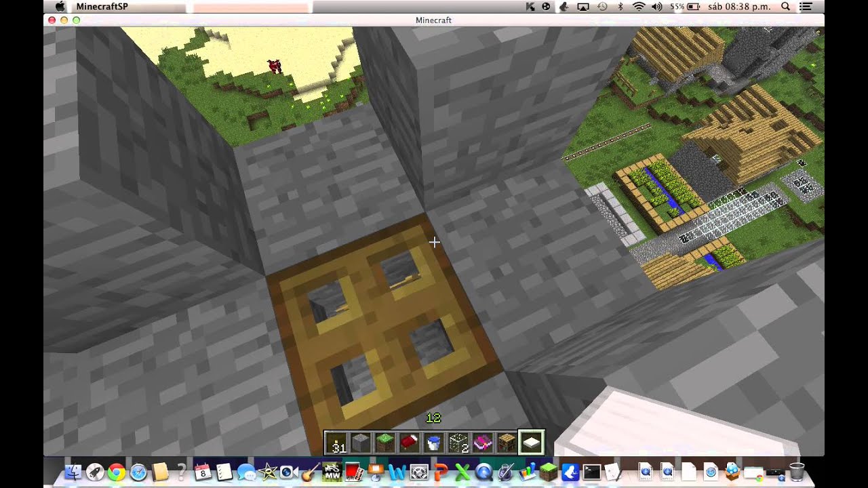Select the water bucket hotbar slot
The width and height of the screenshot is (868, 488).
pos(434,443)
